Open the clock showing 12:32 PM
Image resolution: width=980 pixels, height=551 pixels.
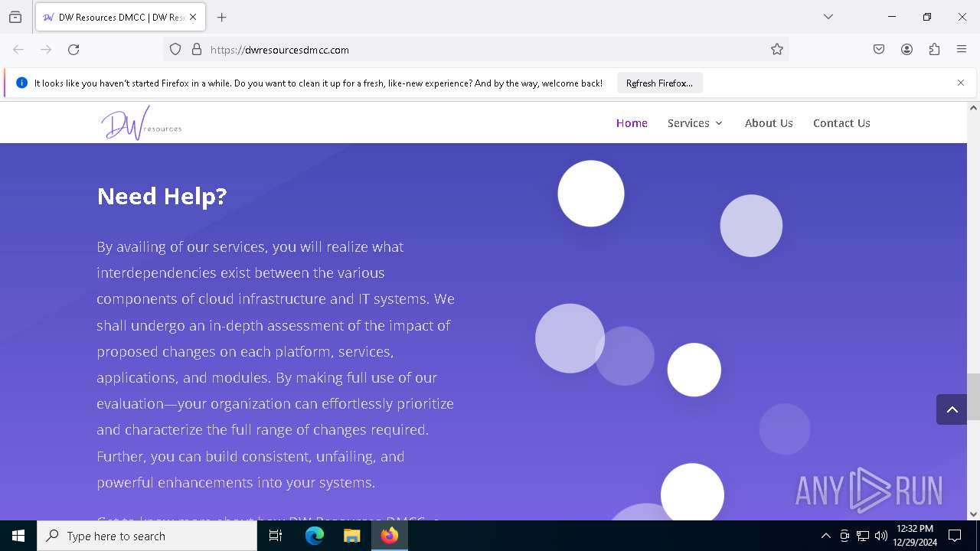[915, 536]
